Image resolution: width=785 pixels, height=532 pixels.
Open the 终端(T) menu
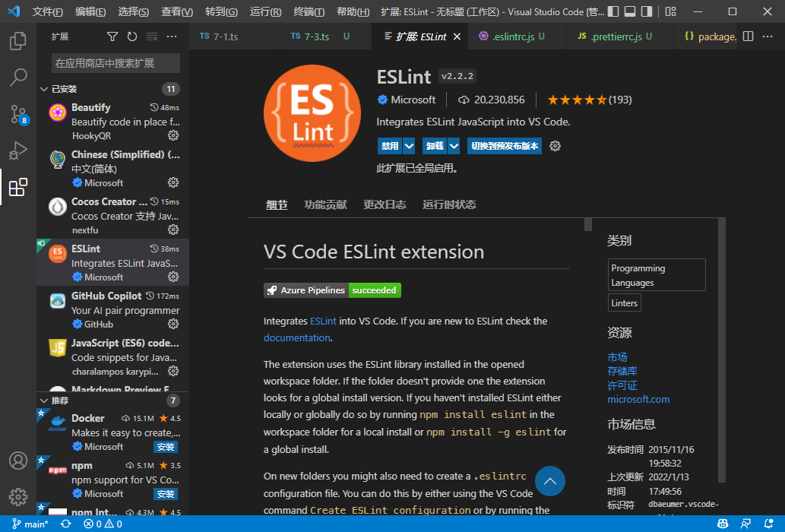coord(309,11)
